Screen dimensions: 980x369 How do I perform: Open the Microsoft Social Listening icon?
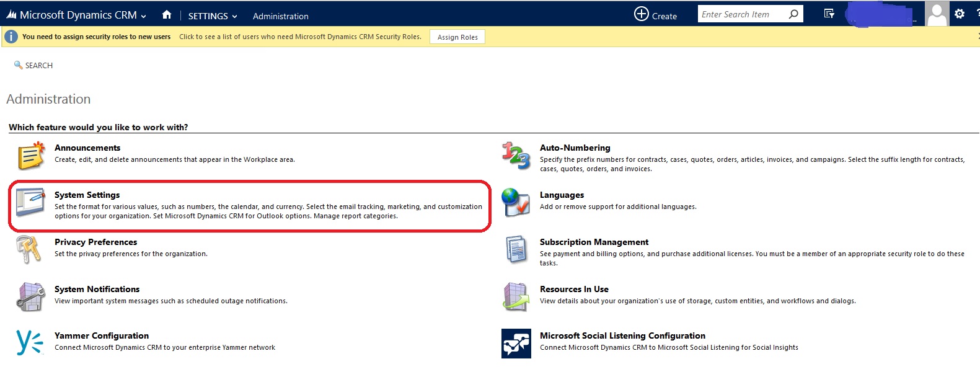pyautogui.click(x=516, y=343)
